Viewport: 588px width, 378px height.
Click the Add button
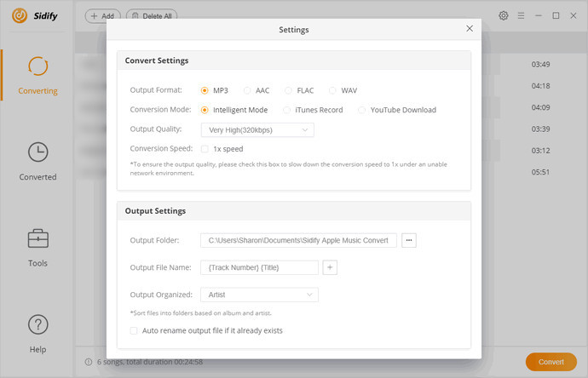click(x=103, y=16)
